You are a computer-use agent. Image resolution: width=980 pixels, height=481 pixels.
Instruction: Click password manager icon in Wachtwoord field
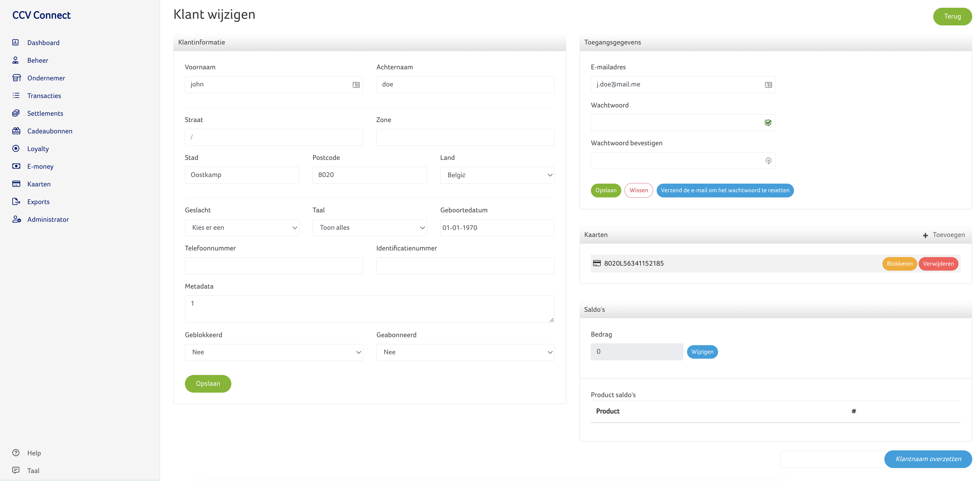pyautogui.click(x=768, y=123)
